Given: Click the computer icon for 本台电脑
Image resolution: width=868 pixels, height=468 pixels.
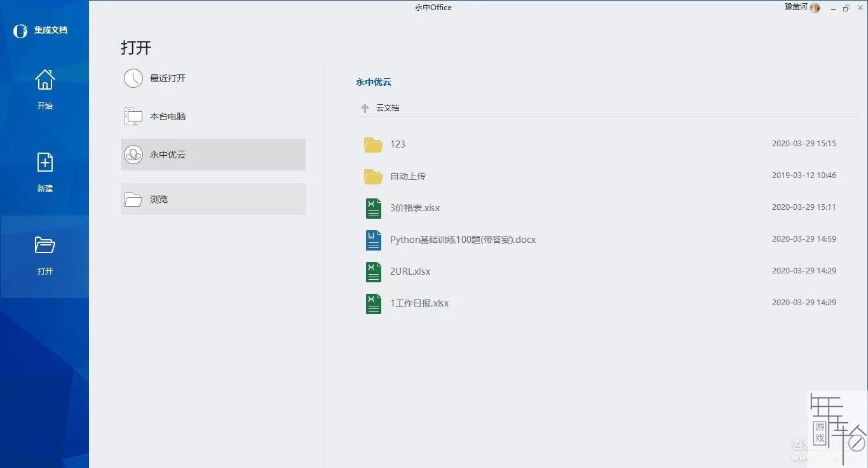Looking at the screenshot, I should pos(133,116).
